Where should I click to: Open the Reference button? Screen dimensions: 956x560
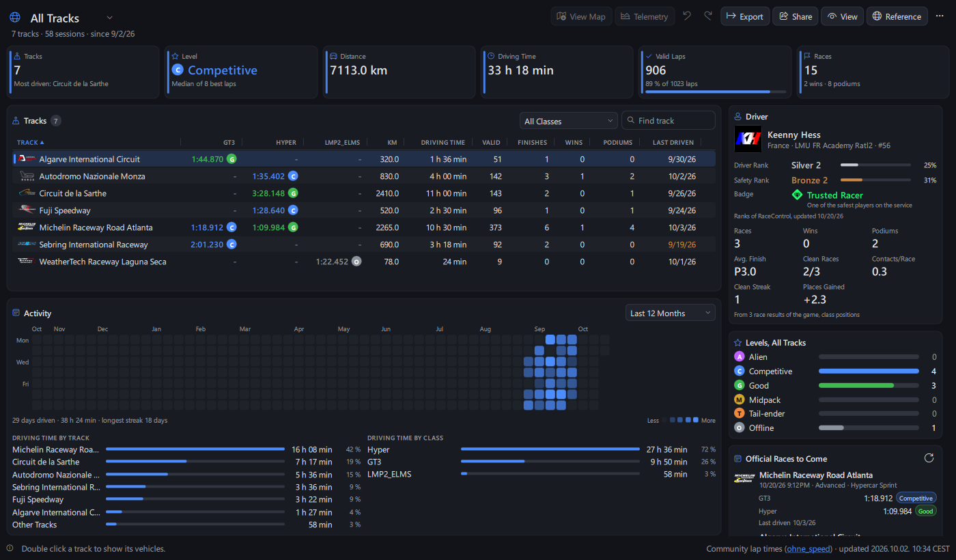897,16
